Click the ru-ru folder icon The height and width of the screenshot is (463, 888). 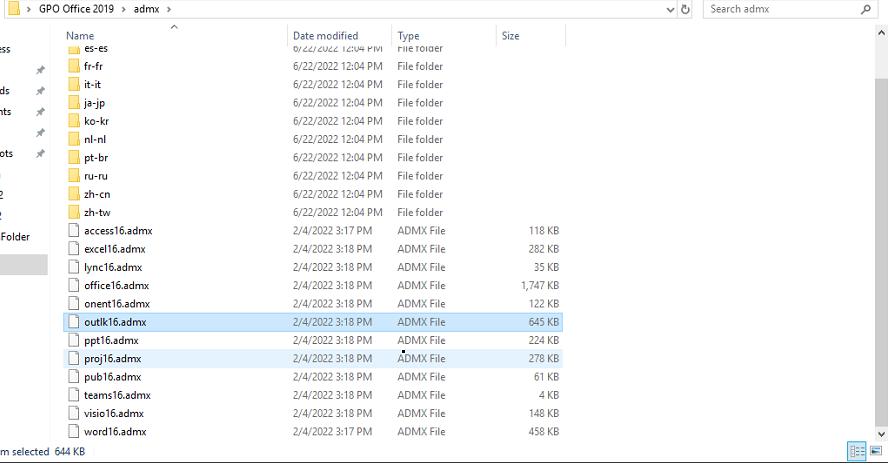(x=74, y=175)
